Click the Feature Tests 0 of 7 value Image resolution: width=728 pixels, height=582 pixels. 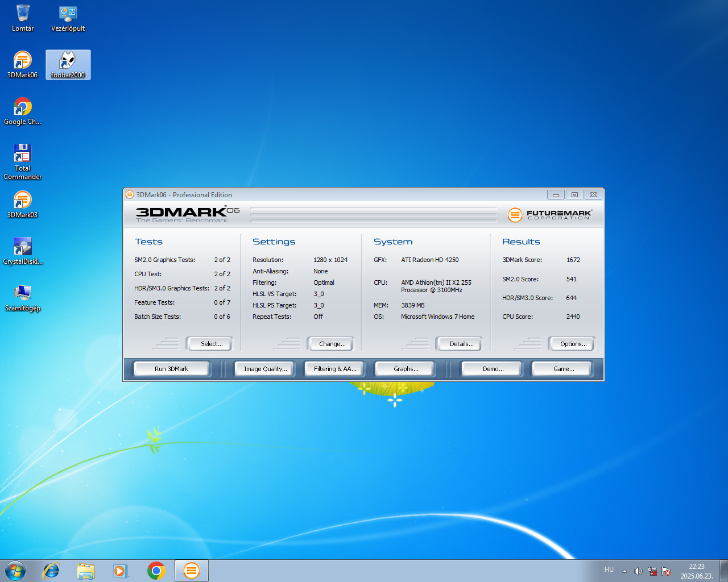click(x=222, y=302)
